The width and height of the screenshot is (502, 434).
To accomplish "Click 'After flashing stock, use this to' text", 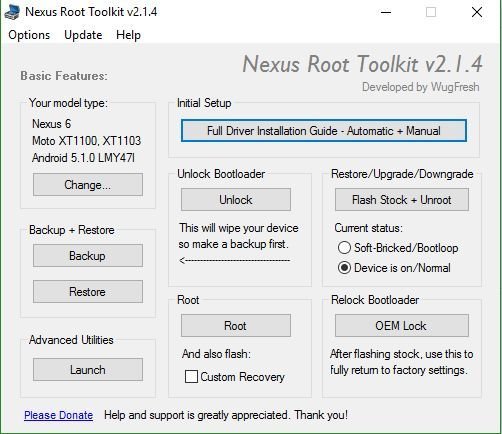I will pyautogui.click(x=402, y=354).
